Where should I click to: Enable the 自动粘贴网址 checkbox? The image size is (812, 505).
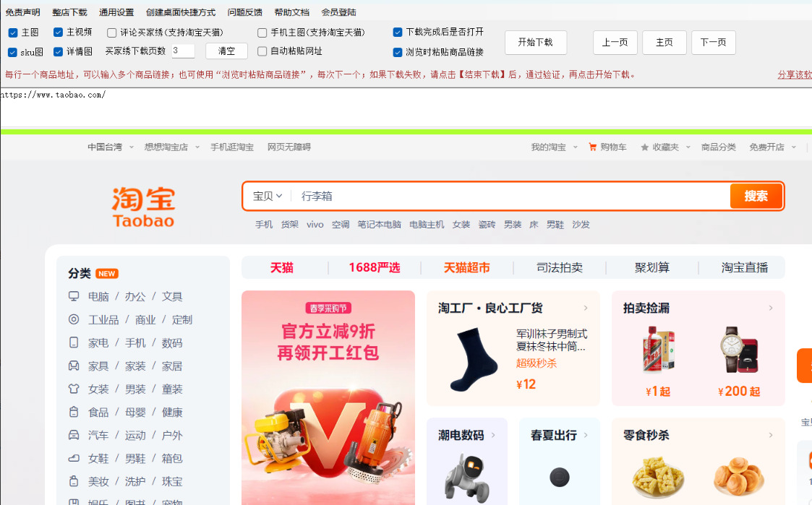point(262,51)
